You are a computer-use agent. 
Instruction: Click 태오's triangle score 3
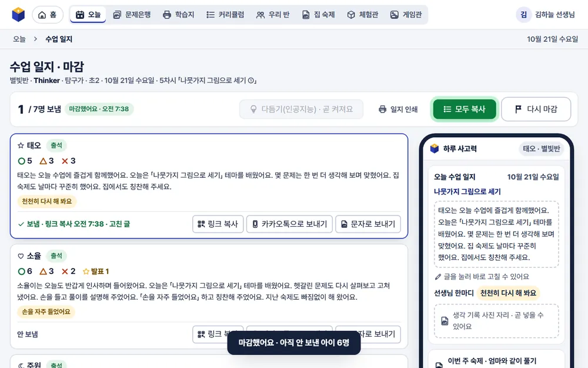point(47,161)
